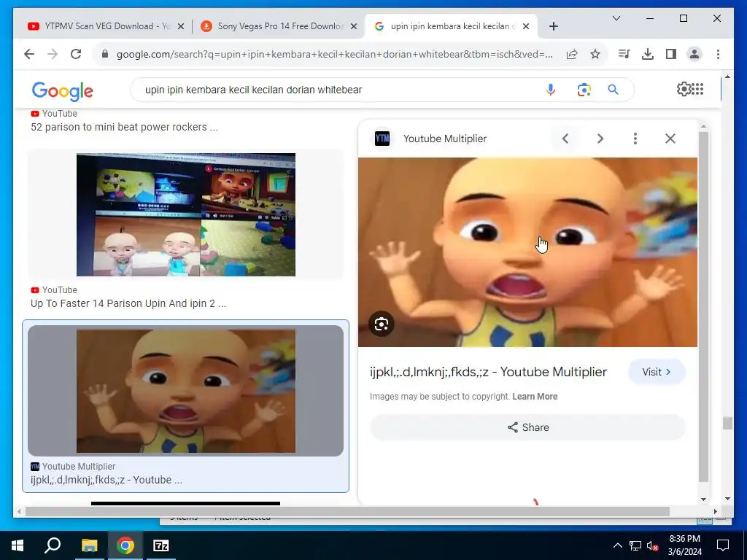Close the YTPMV Scan VEG Download tab

pos(181,27)
